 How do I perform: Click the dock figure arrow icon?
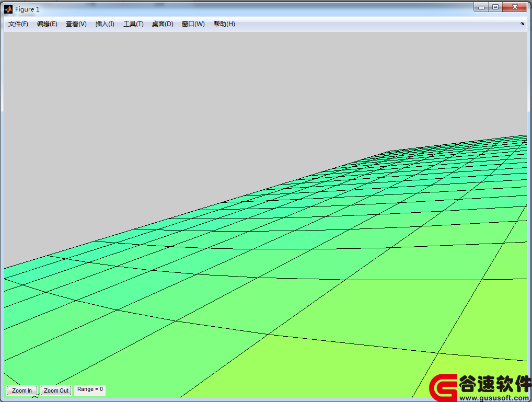(x=522, y=24)
